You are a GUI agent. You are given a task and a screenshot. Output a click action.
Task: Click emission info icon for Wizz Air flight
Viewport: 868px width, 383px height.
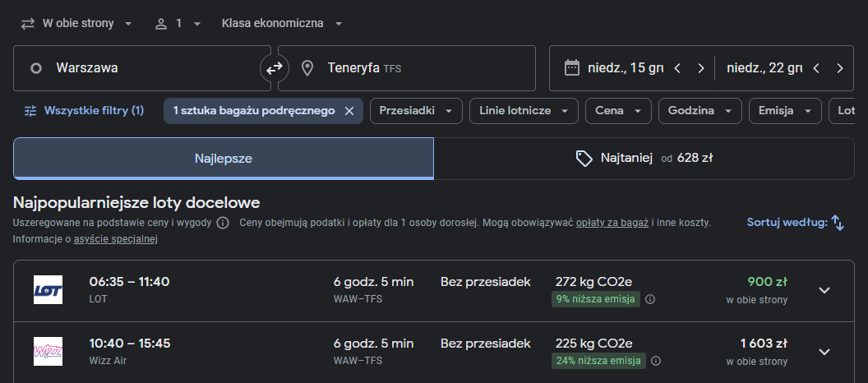coord(656,361)
